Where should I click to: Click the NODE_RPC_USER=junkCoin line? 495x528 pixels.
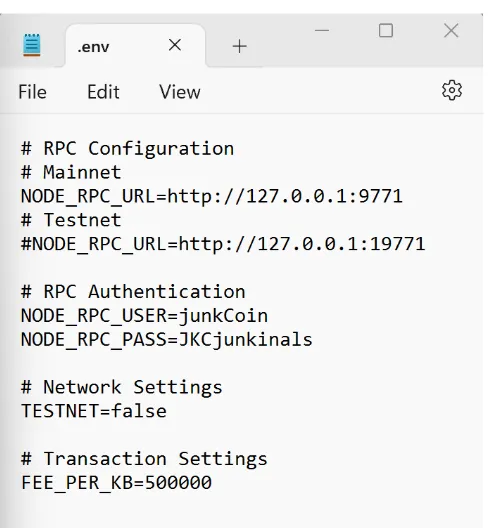(x=144, y=316)
